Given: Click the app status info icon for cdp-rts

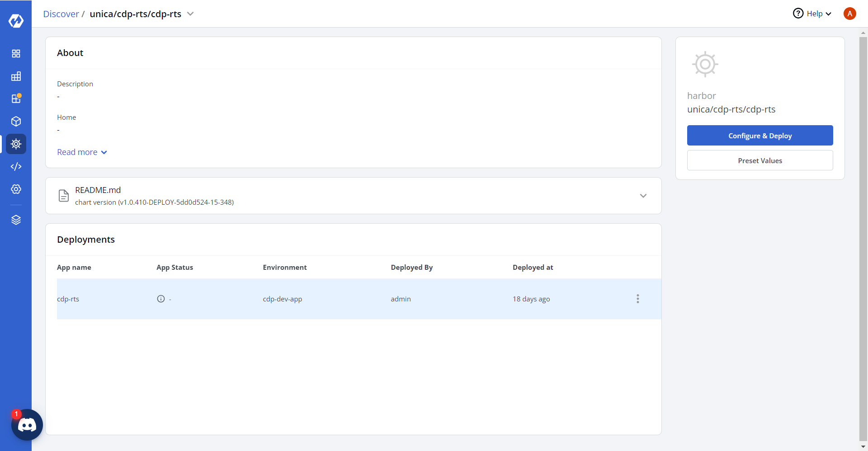Looking at the screenshot, I should click(161, 299).
